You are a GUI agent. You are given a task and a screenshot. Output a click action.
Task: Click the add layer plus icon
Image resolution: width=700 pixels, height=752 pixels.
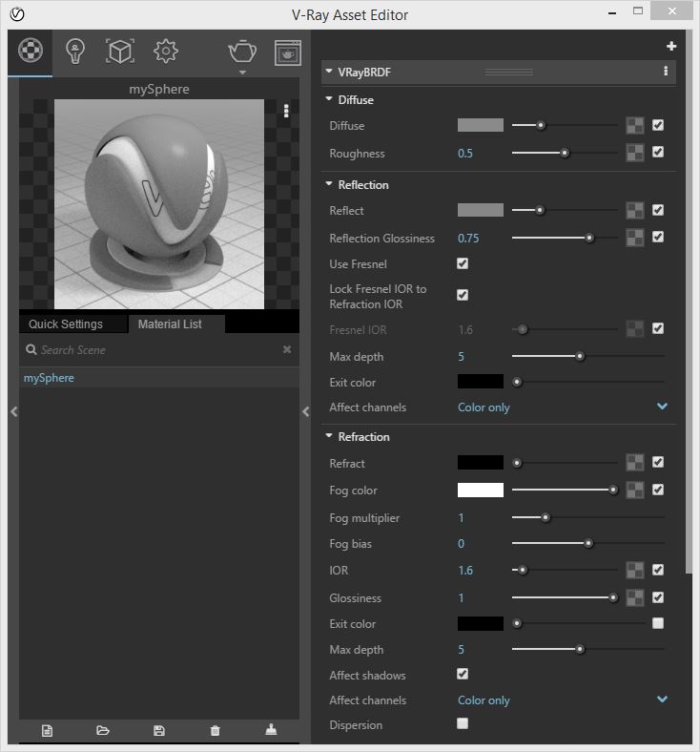[x=671, y=46]
